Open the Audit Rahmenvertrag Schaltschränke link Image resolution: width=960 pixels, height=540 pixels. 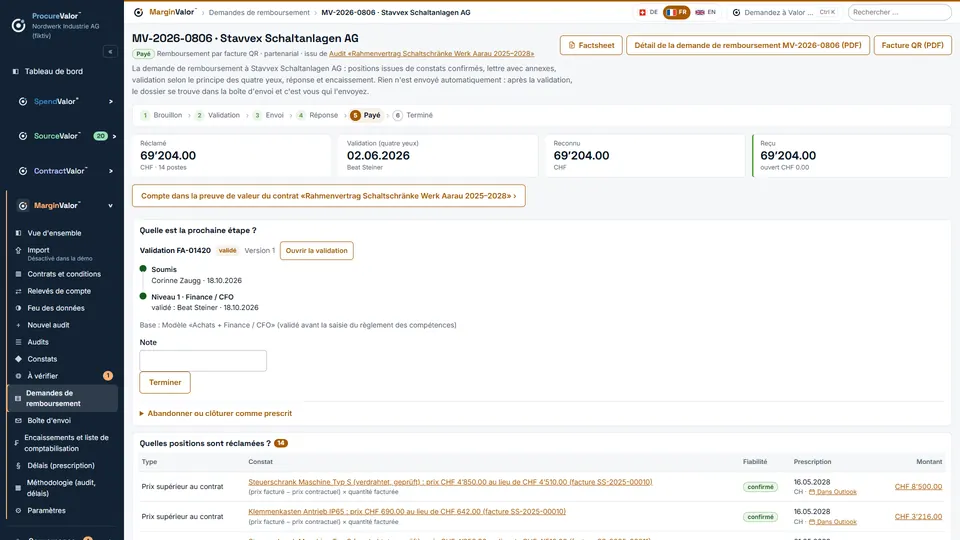click(432, 54)
